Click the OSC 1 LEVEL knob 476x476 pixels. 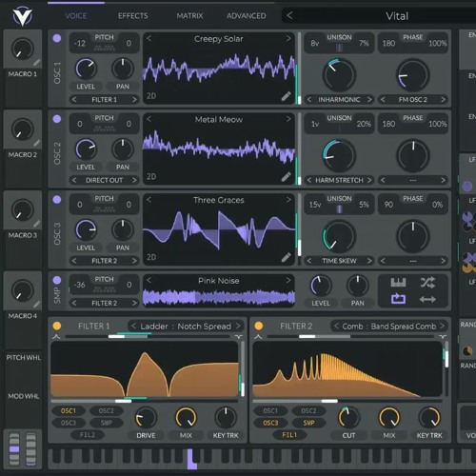(x=86, y=69)
